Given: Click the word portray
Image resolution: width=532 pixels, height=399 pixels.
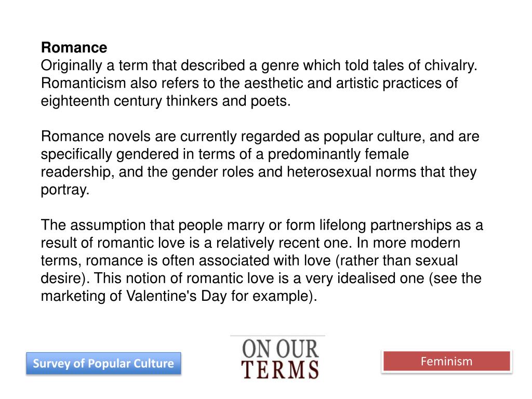Looking at the screenshot, I should (x=64, y=190).
